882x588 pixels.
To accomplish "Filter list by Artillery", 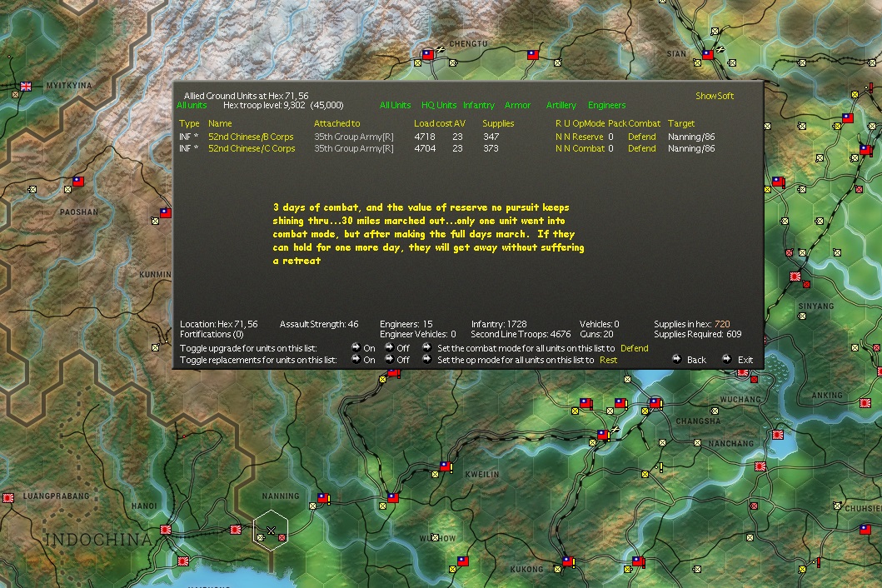I will tap(561, 105).
